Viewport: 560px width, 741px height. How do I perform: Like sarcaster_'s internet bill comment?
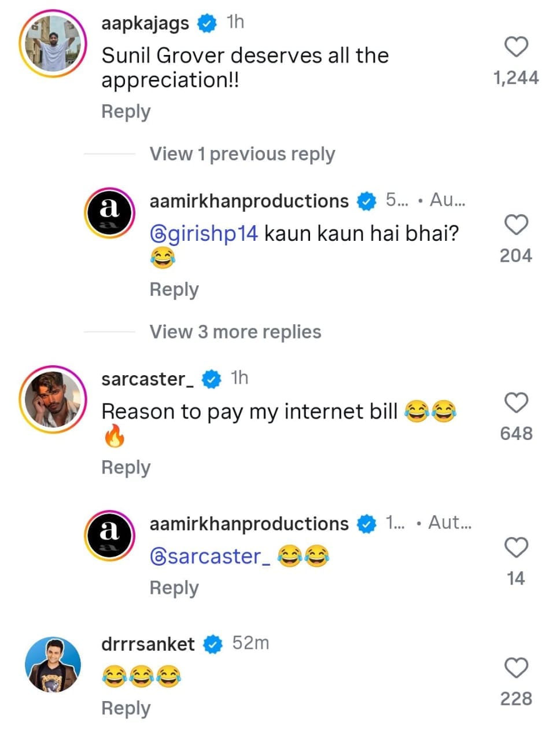click(516, 402)
